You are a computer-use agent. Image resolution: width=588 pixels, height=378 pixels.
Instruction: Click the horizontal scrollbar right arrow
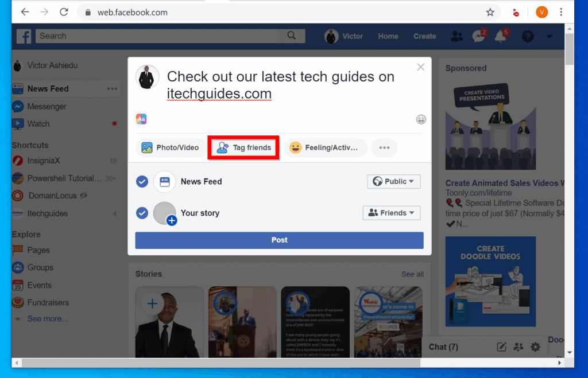(559, 363)
